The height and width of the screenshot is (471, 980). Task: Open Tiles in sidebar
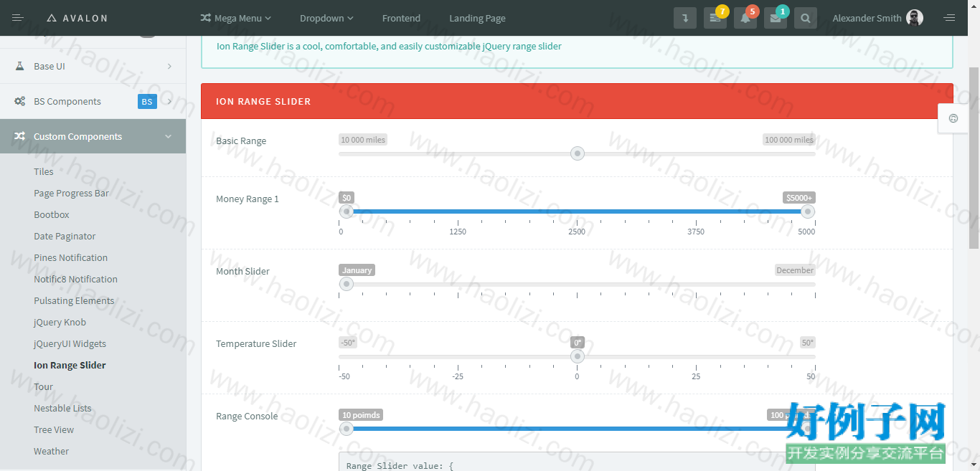(x=44, y=171)
